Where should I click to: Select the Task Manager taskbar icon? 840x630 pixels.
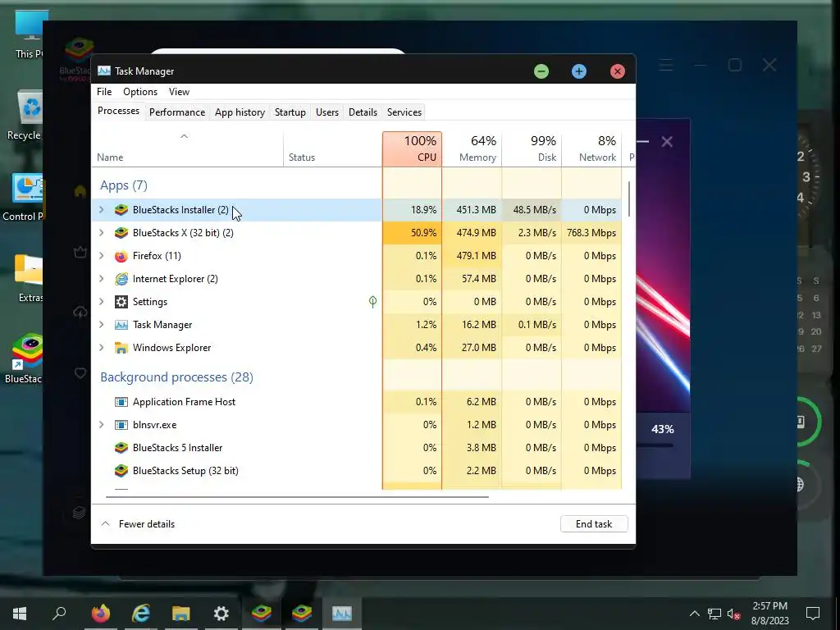(x=342, y=613)
